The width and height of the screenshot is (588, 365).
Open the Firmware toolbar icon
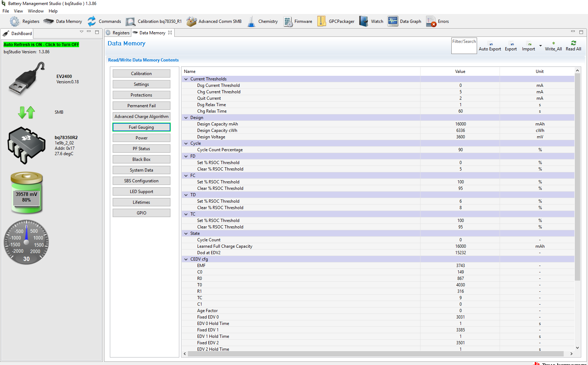288,21
